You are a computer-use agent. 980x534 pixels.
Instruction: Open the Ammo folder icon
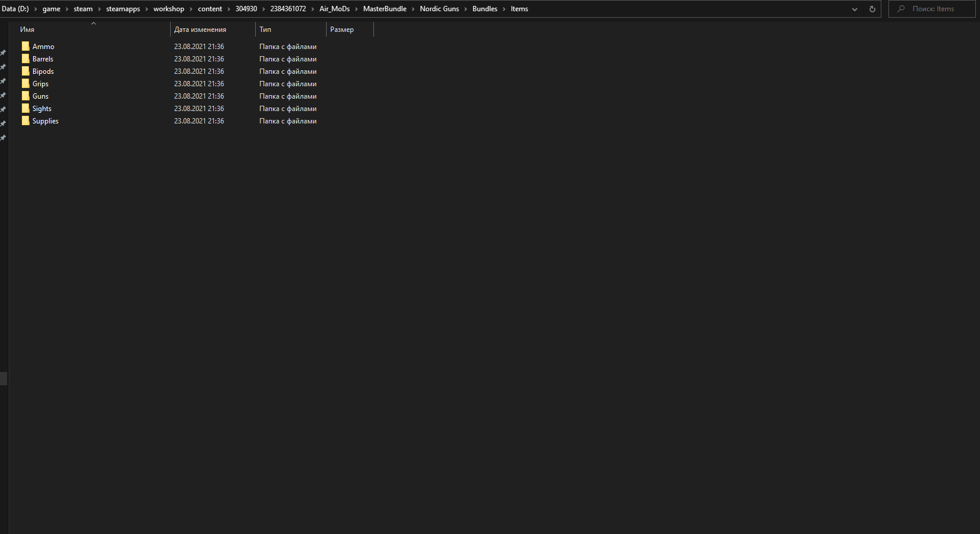pos(25,46)
